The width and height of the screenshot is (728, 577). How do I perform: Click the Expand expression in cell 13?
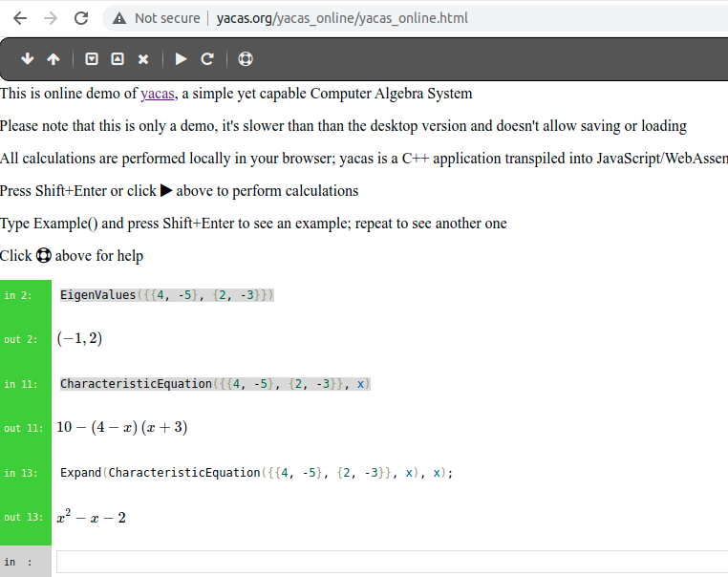click(x=256, y=473)
